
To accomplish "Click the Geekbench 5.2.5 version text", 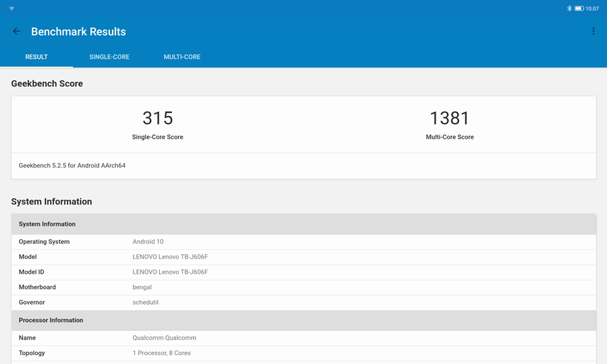I will click(72, 166).
